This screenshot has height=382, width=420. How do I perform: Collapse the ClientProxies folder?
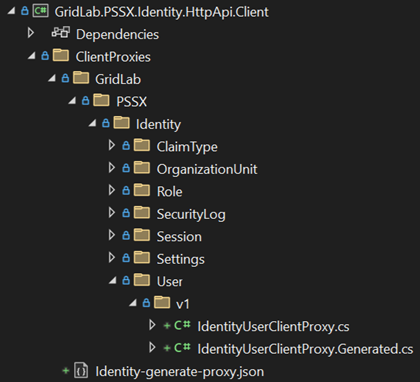[32, 56]
